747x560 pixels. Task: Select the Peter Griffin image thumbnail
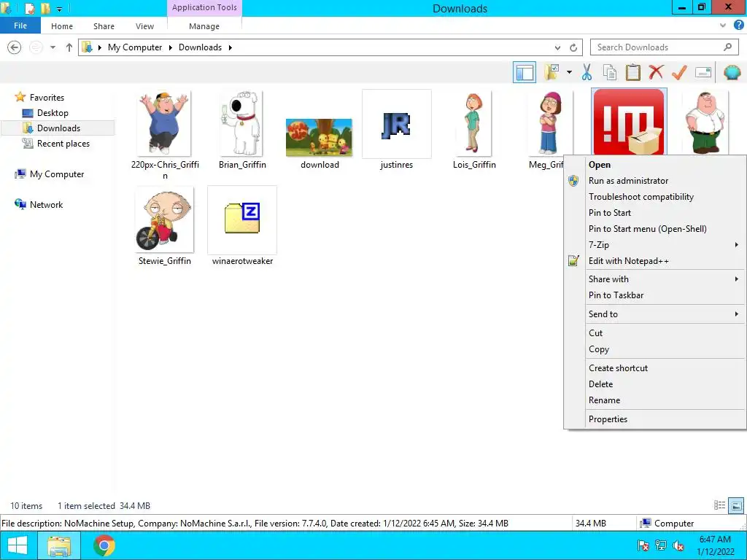click(705, 122)
